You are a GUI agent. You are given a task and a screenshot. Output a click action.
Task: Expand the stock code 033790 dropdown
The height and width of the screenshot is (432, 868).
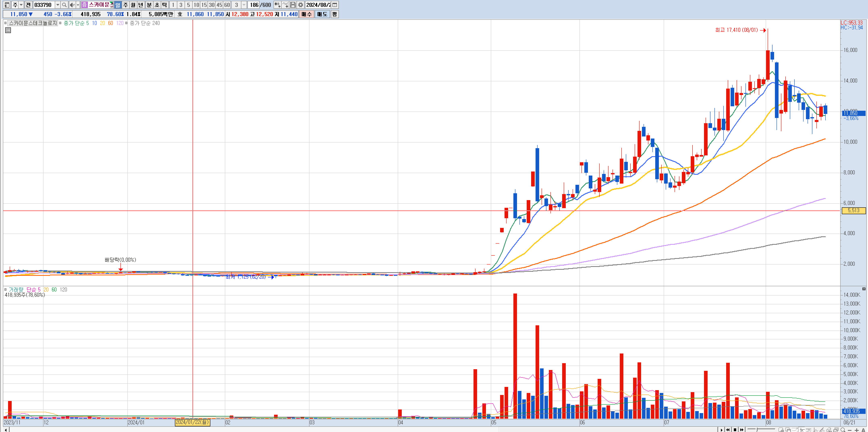58,5
